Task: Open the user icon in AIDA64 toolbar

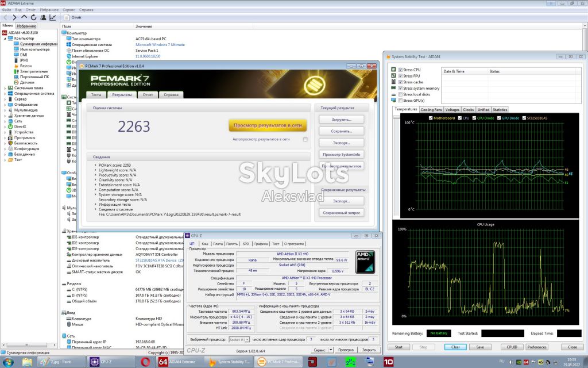Action: pos(43,17)
